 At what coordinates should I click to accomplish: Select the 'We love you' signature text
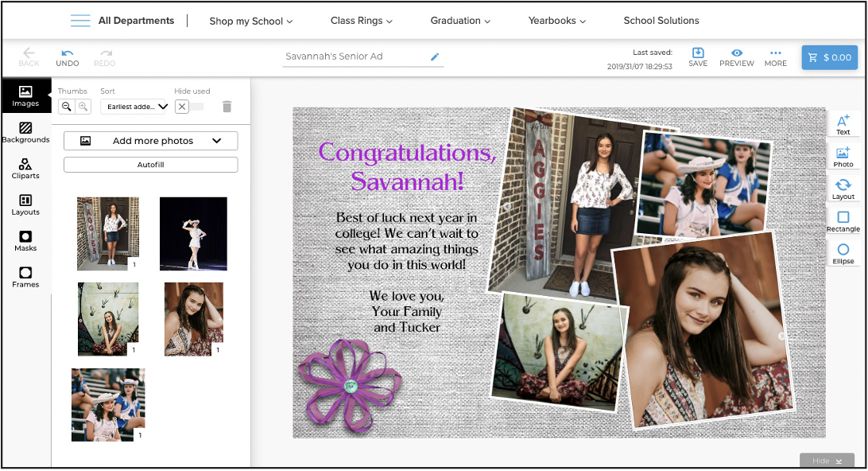click(407, 311)
